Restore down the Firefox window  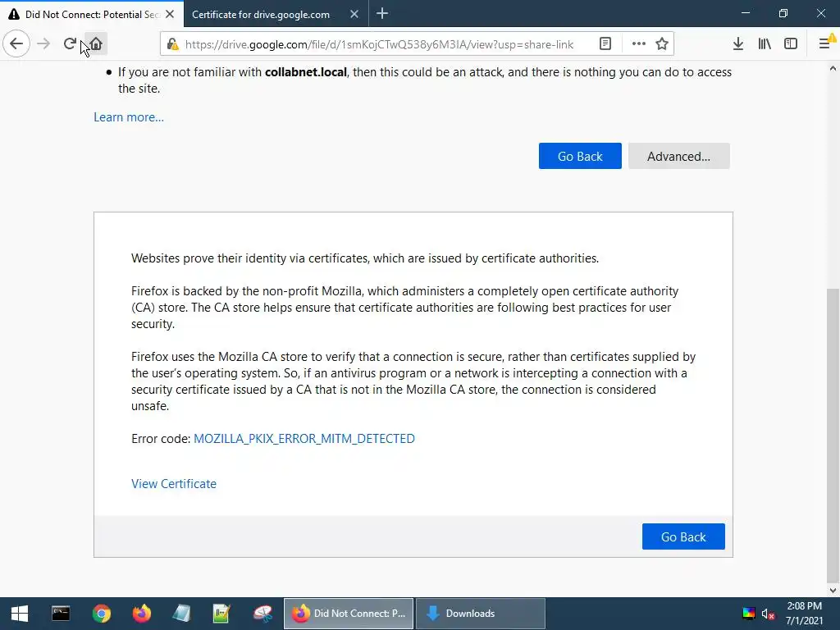(x=783, y=13)
